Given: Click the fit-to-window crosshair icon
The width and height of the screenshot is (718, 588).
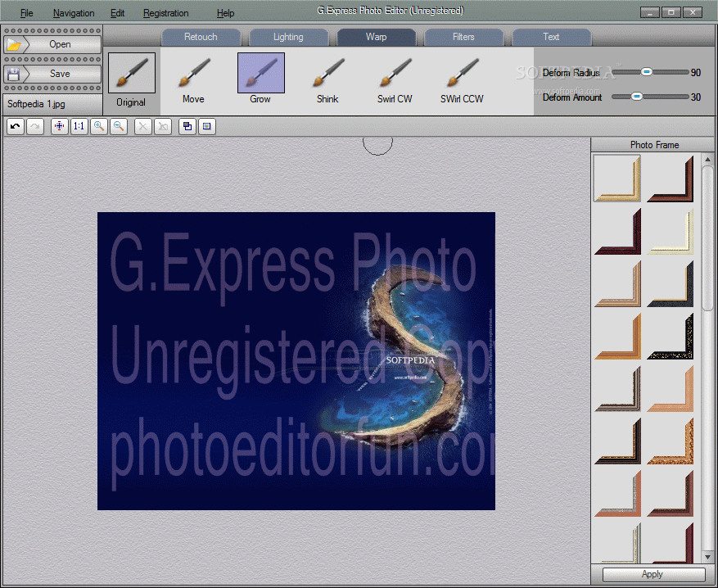Looking at the screenshot, I should pyautogui.click(x=60, y=126).
